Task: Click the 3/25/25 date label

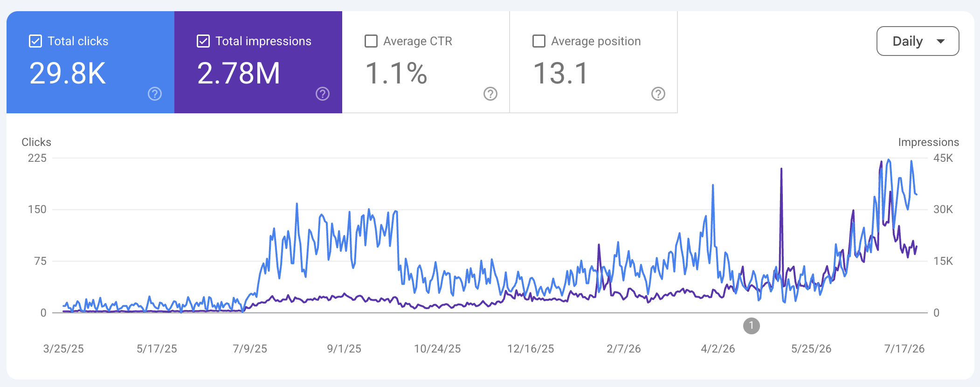Action: pos(63,349)
